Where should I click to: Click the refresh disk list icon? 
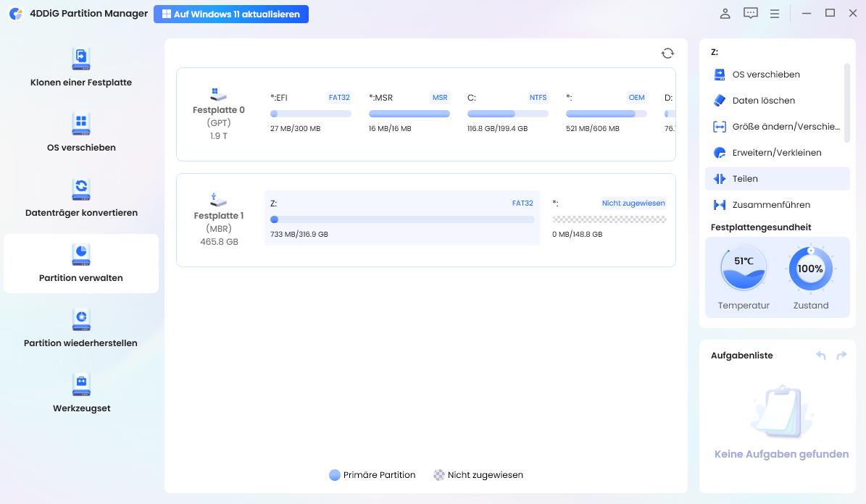click(x=667, y=53)
